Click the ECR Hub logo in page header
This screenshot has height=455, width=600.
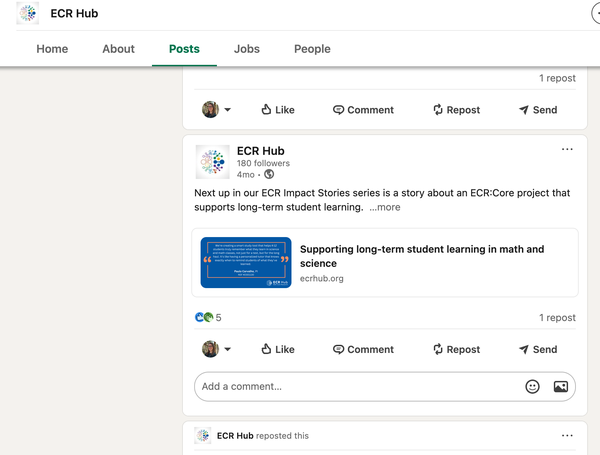(29, 14)
